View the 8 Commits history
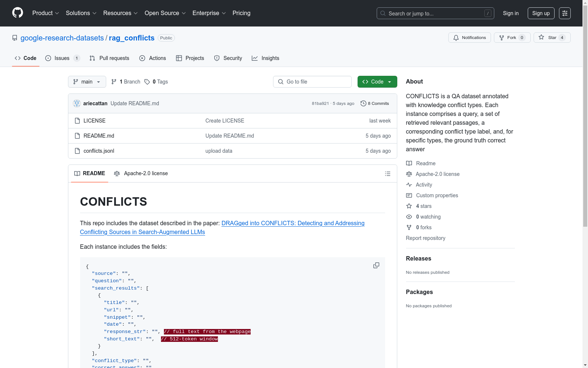 tap(375, 103)
